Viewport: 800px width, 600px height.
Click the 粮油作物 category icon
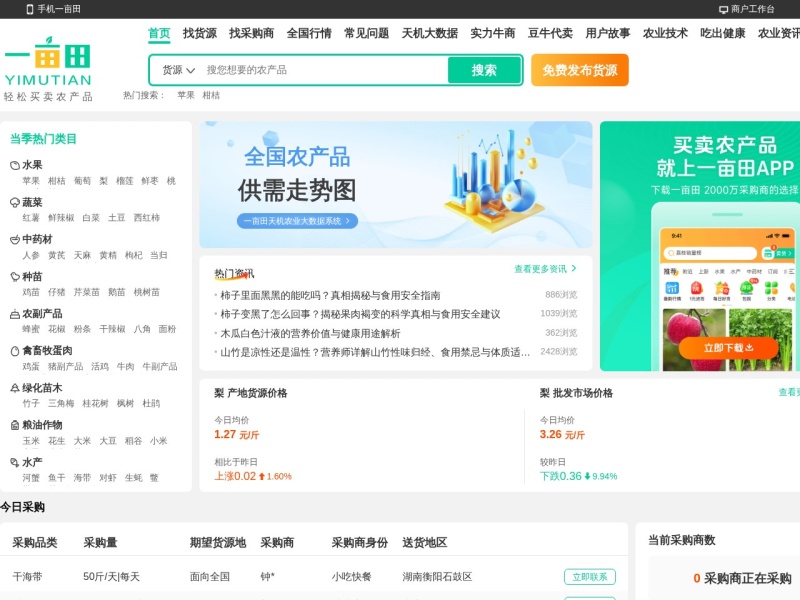pos(15,425)
